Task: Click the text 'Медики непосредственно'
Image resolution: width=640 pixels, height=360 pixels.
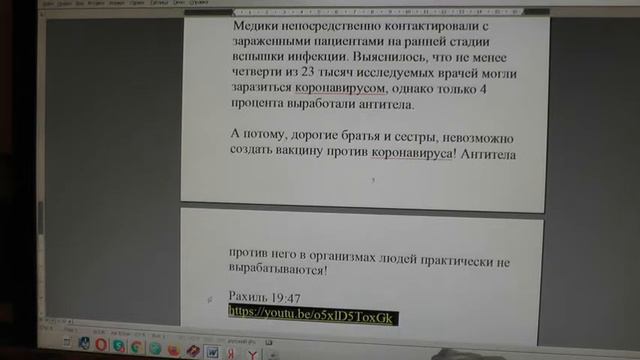Action: [x=307, y=26]
